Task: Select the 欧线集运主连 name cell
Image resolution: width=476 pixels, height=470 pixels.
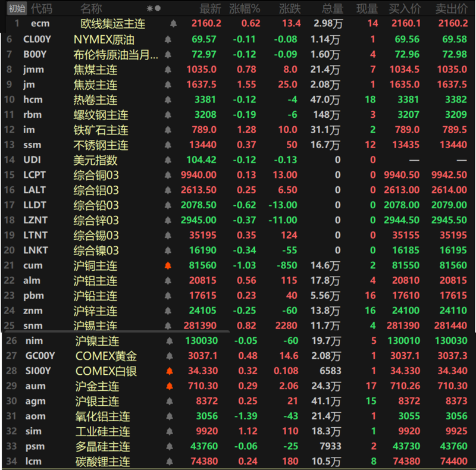Action: click(x=113, y=24)
